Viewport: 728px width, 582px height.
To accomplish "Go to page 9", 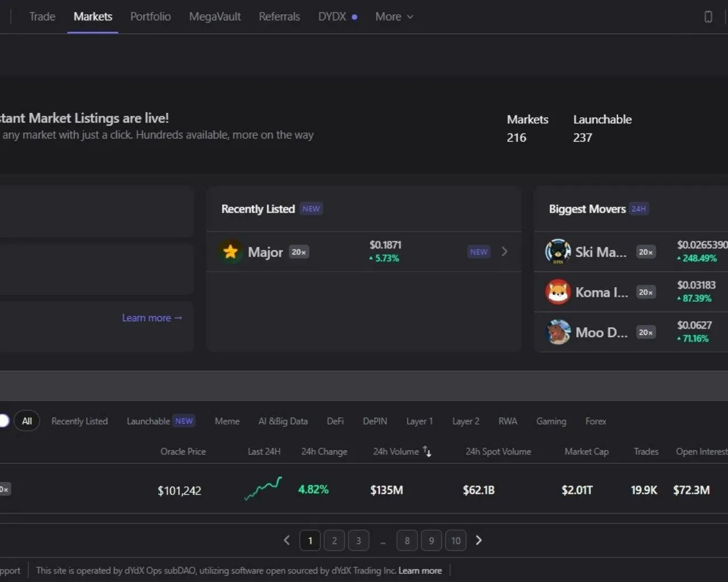I will click(431, 541).
